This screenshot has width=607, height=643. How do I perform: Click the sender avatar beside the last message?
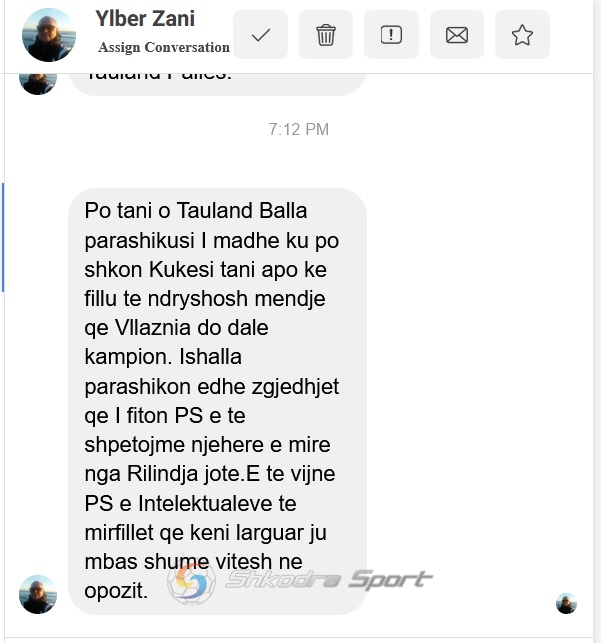coord(38,594)
